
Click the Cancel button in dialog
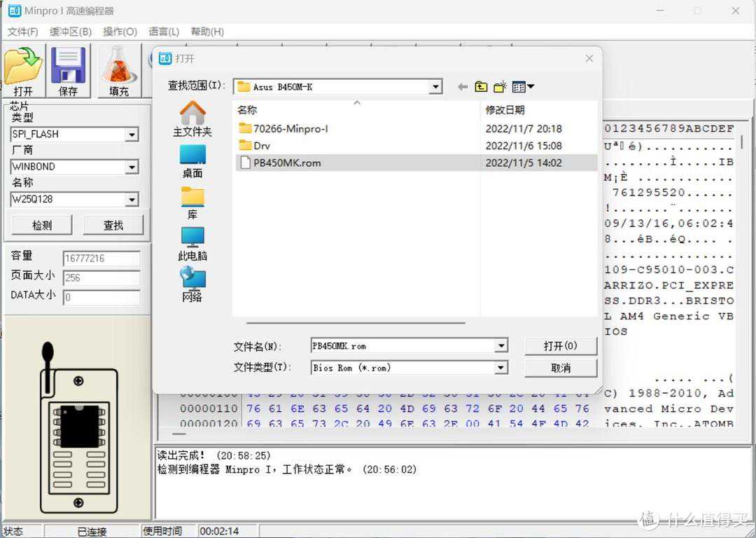560,368
